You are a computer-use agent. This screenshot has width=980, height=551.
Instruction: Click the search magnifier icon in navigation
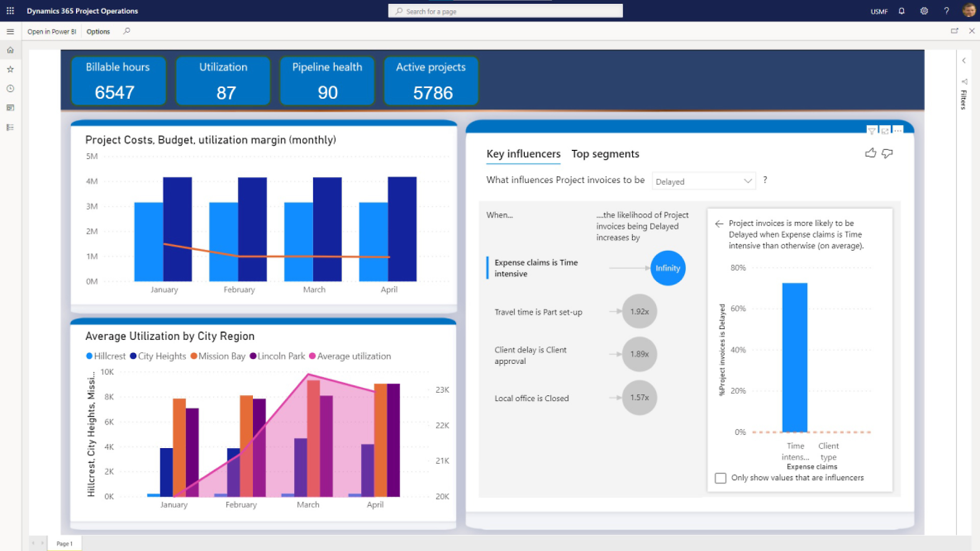129,32
